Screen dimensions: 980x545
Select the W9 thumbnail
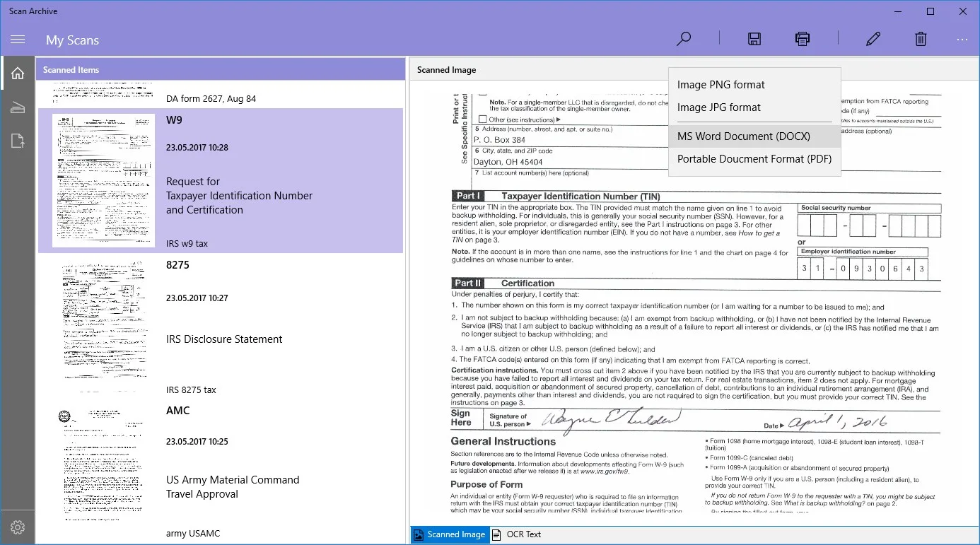coord(103,180)
